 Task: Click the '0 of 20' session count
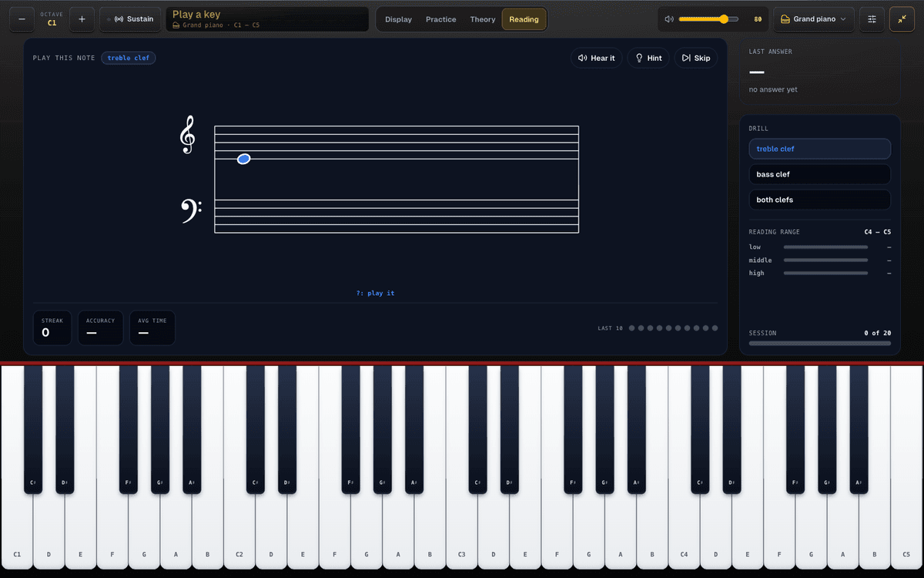(877, 333)
